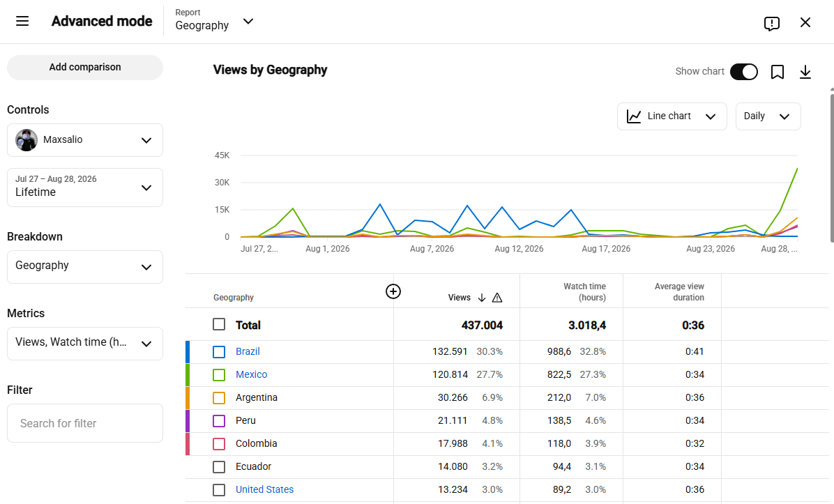Open the hamburger navigation menu
The image size is (834, 504).
22,22
